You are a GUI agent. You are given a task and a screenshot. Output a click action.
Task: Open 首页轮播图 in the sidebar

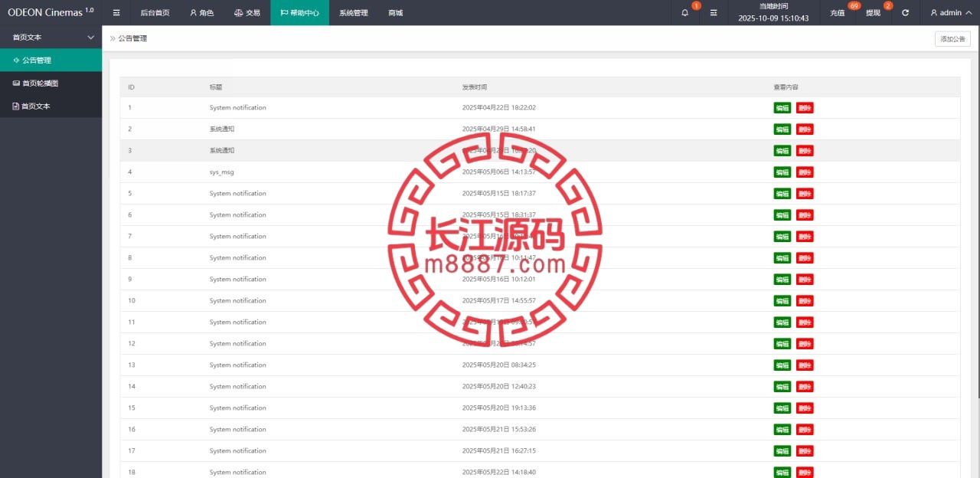[x=51, y=83]
